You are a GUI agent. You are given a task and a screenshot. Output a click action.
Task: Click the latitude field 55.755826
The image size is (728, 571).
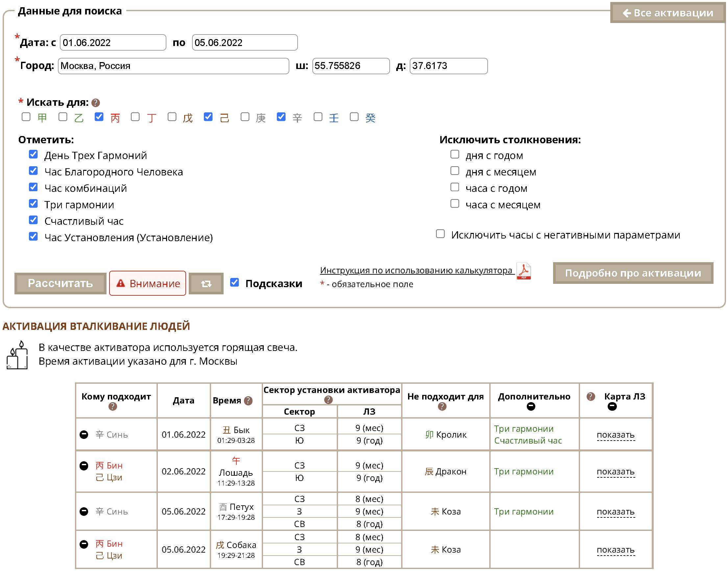[351, 66]
